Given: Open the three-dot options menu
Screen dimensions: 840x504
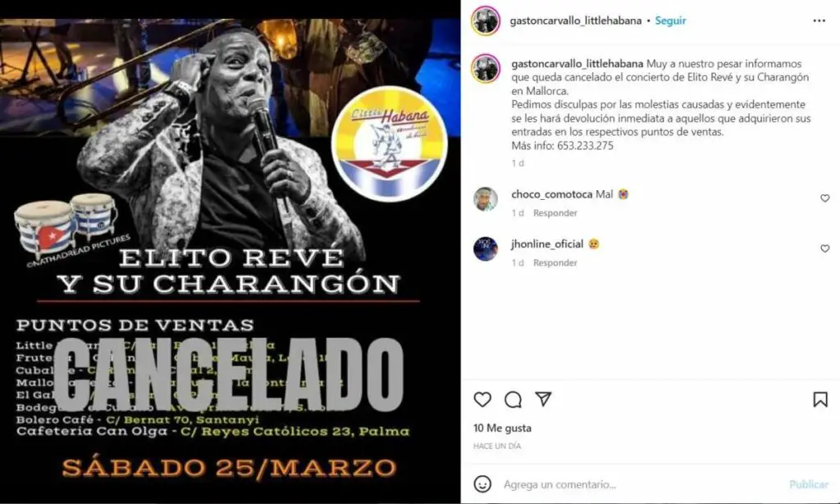Looking at the screenshot, I should coord(819,20).
